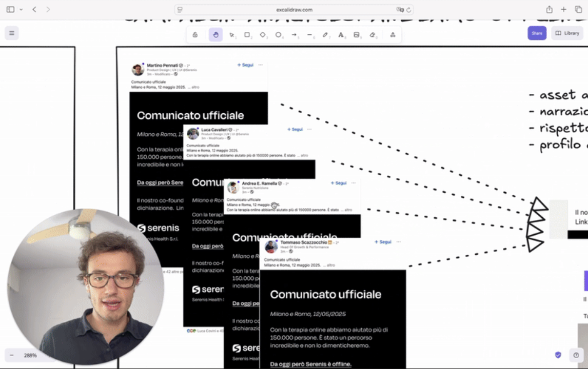Select the Diamond shape tool
The height and width of the screenshot is (369, 588).
[x=263, y=35]
